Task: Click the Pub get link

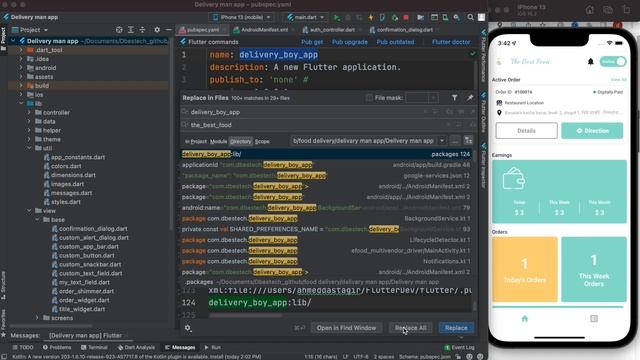Action: coord(312,42)
